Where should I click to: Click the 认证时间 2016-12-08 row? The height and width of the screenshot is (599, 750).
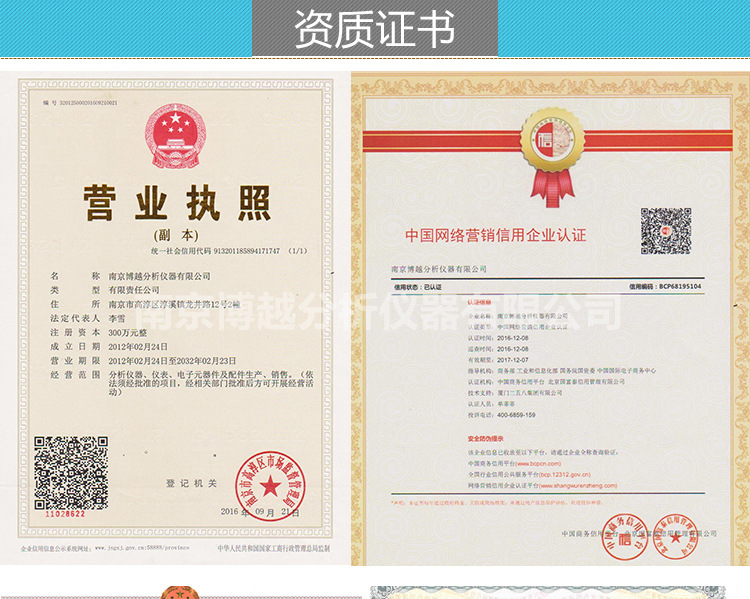click(498, 338)
